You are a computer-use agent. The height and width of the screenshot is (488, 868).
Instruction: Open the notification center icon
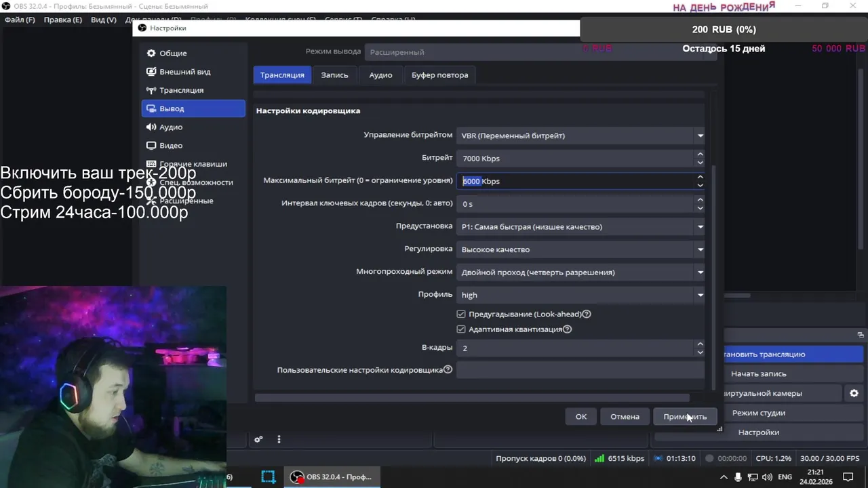tap(848, 477)
